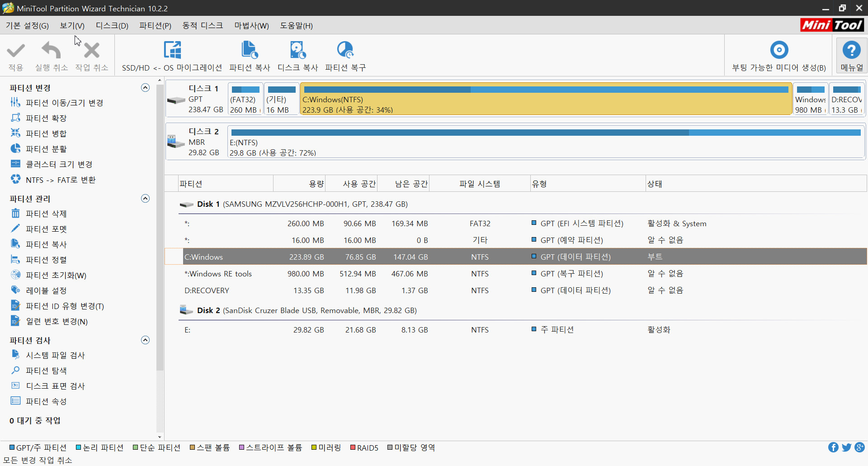
Task: Run 시스템 파일 검사 from sidebar
Action: click(48, 355)
